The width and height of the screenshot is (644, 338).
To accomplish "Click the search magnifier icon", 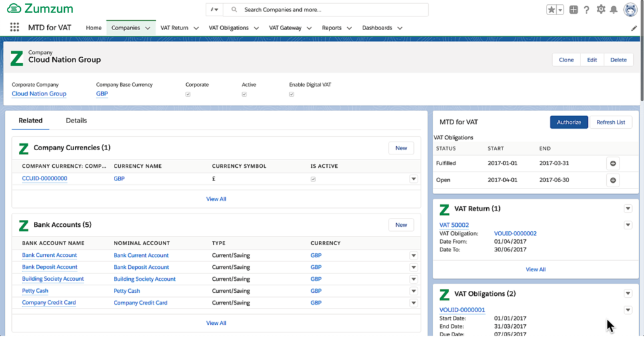I will [x=234, y=9].
